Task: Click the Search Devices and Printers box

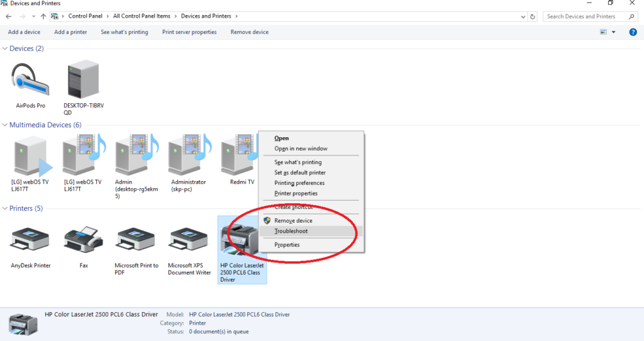Action: [x=585, y=16]
